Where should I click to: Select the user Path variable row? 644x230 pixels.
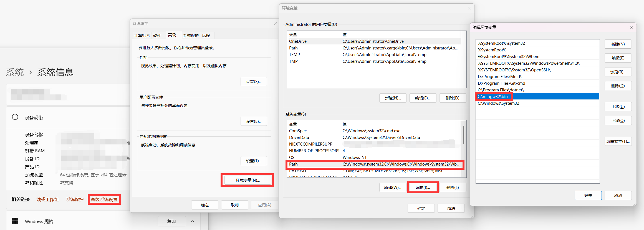point(374,48)
